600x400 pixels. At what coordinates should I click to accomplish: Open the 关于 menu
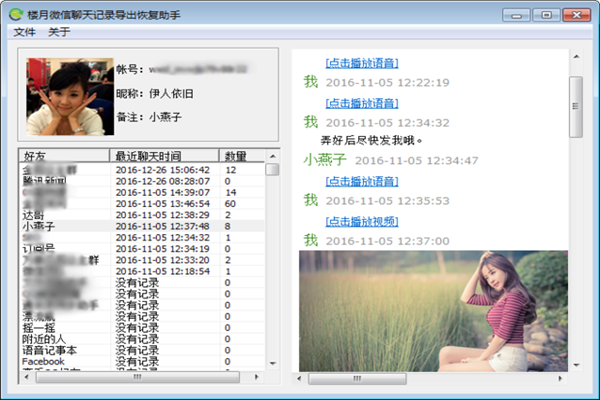pos(59,32)
